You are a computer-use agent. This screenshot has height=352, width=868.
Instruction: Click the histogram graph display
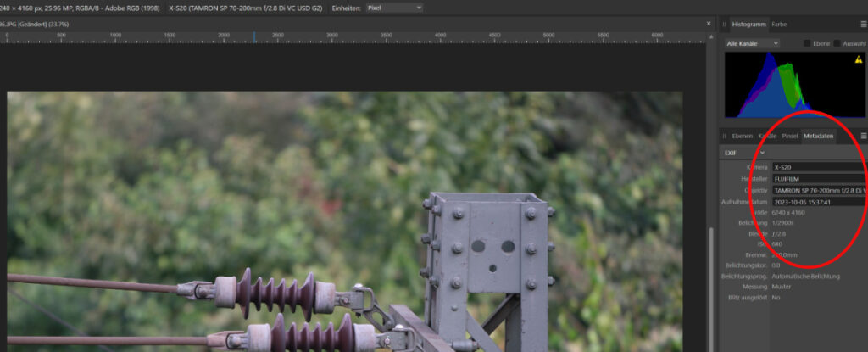pyautogui.click(x=795, y=85)
